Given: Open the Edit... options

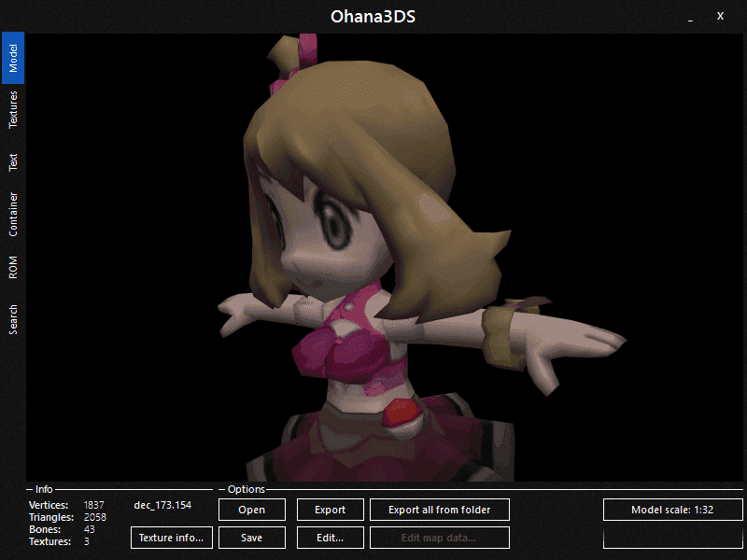Looking at the screenshot, I should (x=331, y=538).
